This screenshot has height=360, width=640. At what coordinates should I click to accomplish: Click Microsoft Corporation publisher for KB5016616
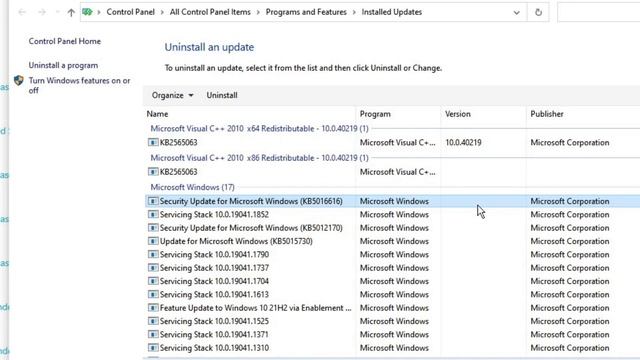point(570,201)
